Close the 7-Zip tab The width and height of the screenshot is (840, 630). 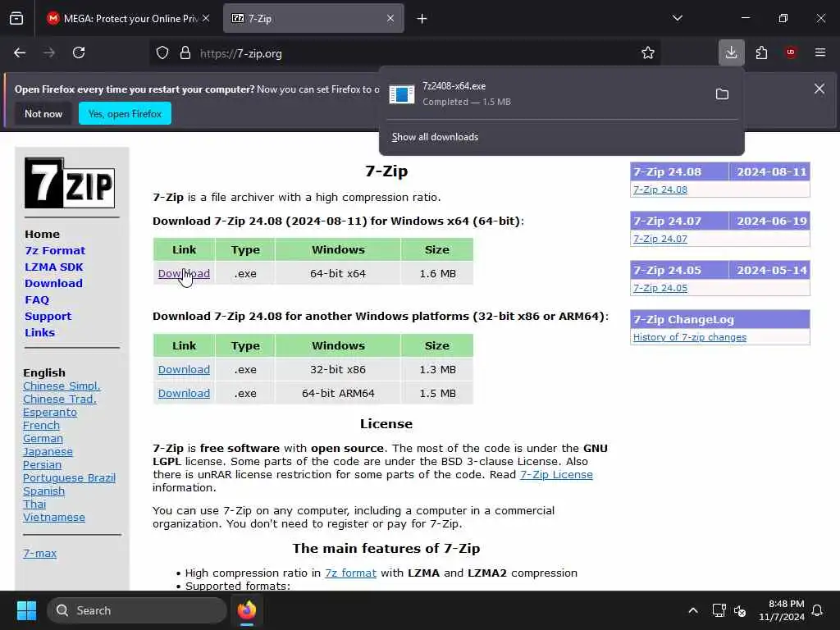(390, 19)
